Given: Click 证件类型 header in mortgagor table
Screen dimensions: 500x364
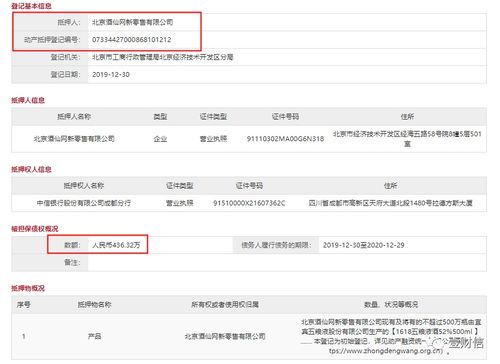Looking at the screenshot, I should pos(213,117).
